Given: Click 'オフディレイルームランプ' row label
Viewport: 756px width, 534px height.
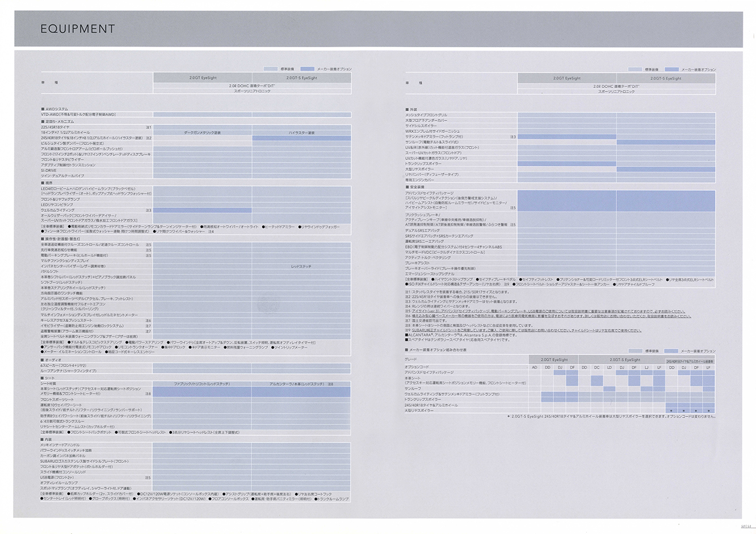Looking at the screenshot, I should click(58, 483).
